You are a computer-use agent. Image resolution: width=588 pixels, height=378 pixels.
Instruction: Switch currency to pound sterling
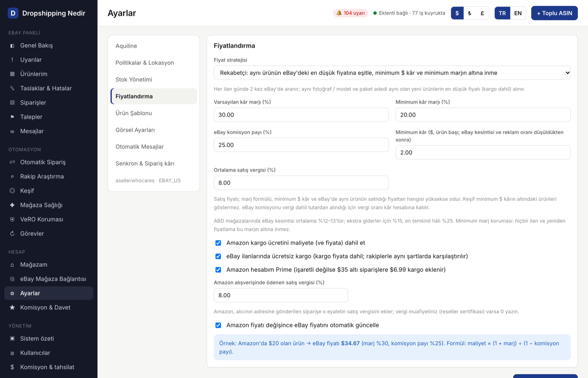click(482, 13)
